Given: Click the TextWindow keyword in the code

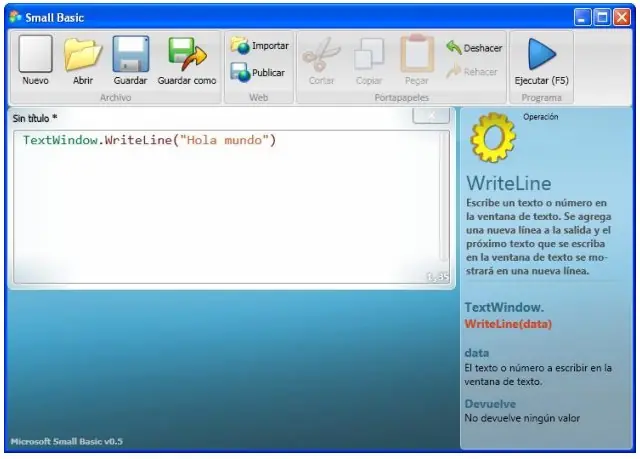Looking at the screenshot, I should (x=60, y=140).
